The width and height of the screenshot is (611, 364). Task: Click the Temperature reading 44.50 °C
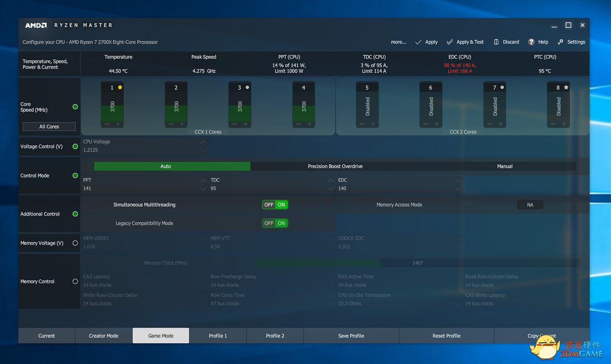[118, 71]
